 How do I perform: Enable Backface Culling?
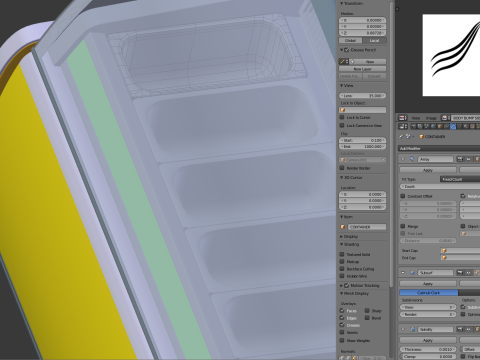[x=342, y=269]
